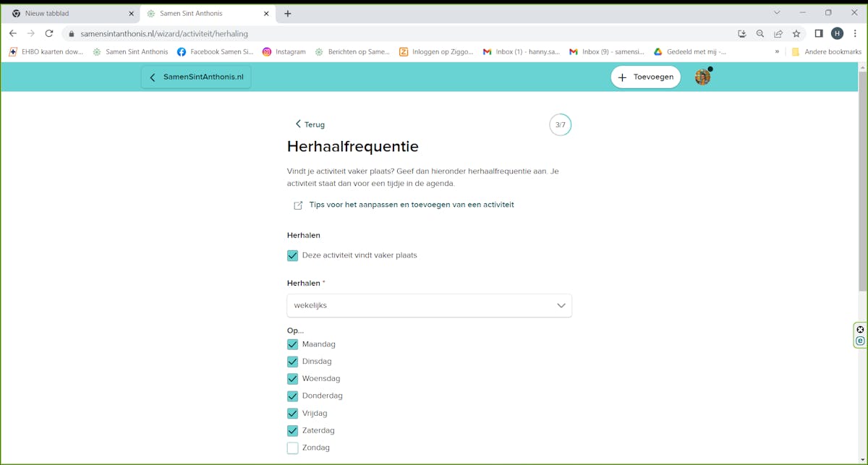Open the tips link for adding an activity
Image resolution: width=868 pixels, height=465 pixels.
point(411,205)
